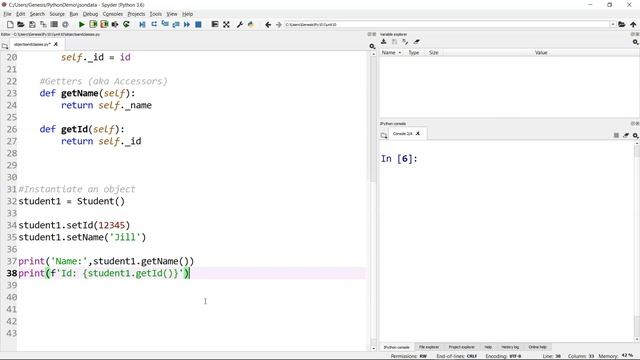Toggle fullscreen mode icon
The image size is (640, 360).
click(x=226, y=24)
